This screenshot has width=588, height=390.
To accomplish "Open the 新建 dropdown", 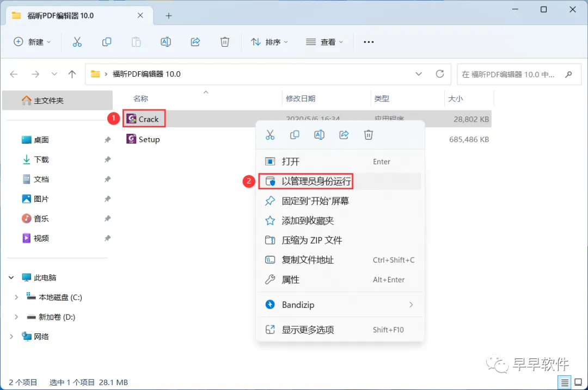I will [32, 42].
